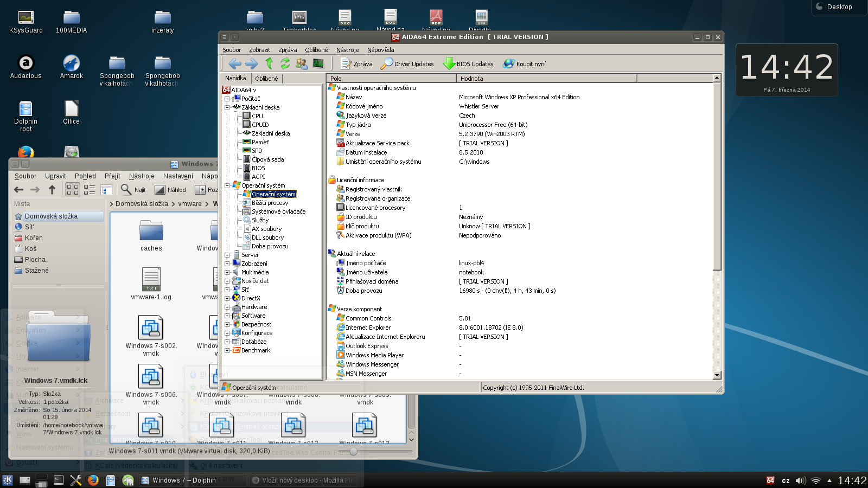Expand the Benchmark tree node
The image size is (868, 488).
227,350
